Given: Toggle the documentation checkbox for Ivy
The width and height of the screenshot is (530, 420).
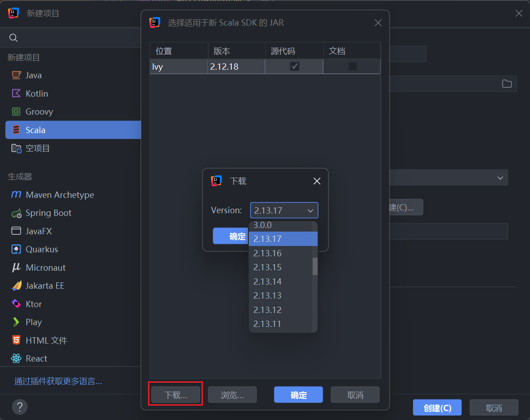Looking at the screenshot, I should point(352,67).
